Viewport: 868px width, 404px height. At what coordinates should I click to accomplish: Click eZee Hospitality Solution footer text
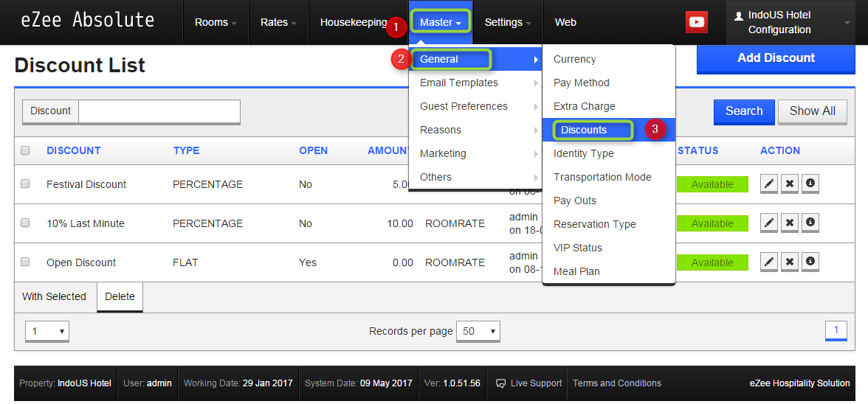[x=799, y=383]
